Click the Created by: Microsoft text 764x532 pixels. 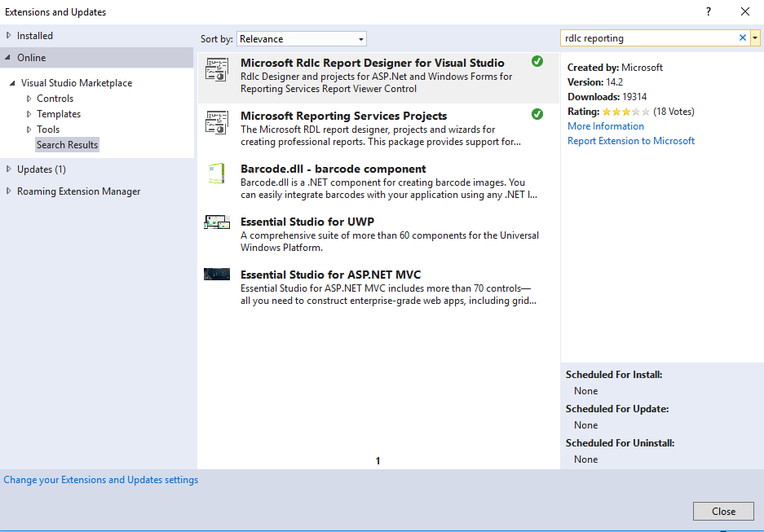pos(615,68)
